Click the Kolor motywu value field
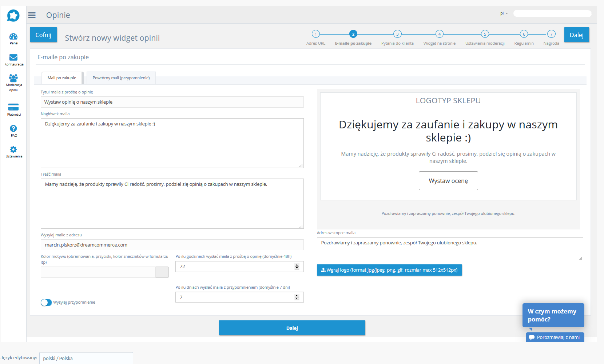 pos(98,272)
